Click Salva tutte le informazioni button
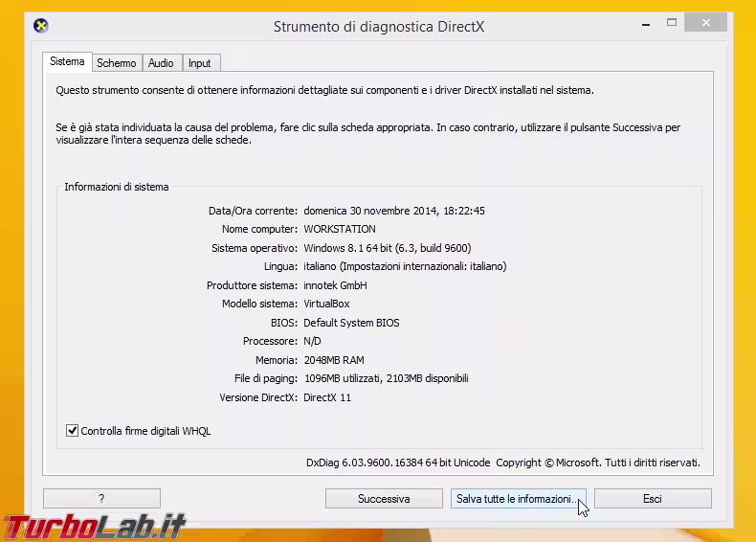Image resolution: width=756 pixels, height=542 pixels. pyautogui.click(x=519, y=499)
